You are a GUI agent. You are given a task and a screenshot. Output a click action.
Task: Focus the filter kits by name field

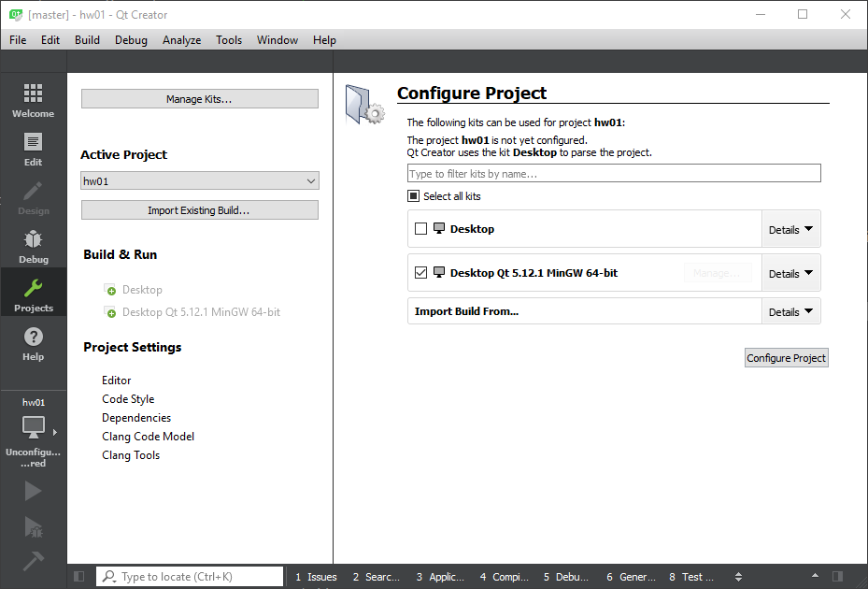click(614, 173)
